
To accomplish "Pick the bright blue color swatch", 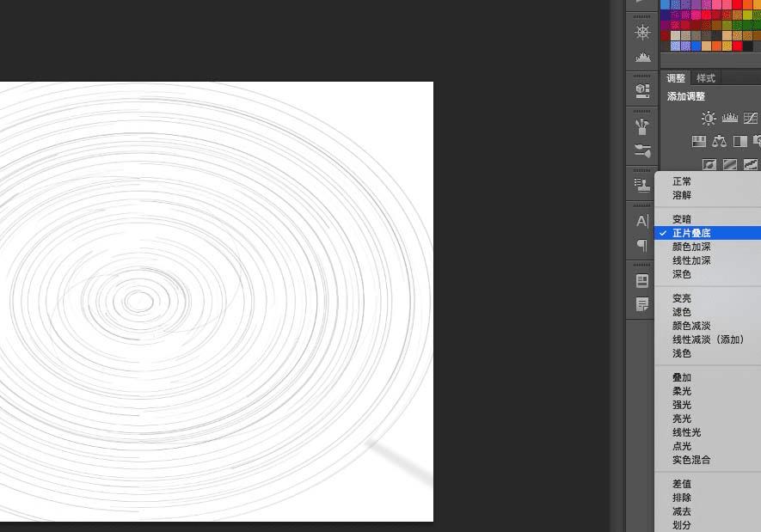I will (696, 46).
